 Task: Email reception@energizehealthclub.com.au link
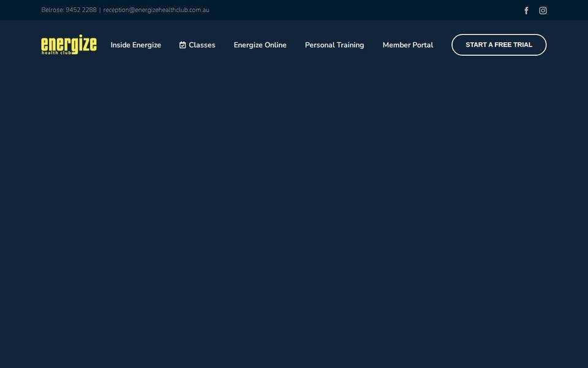click(x=156, y=10)
